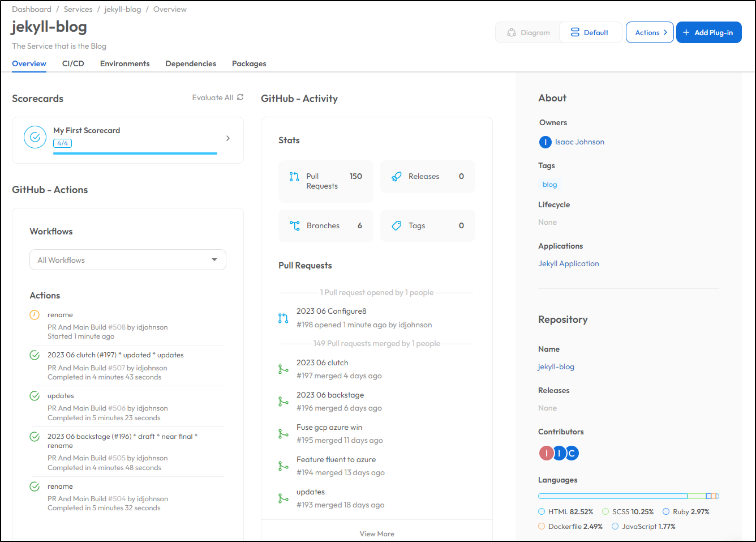
Task: Click the SCSS language color dot
Action: tap(605, 512)
